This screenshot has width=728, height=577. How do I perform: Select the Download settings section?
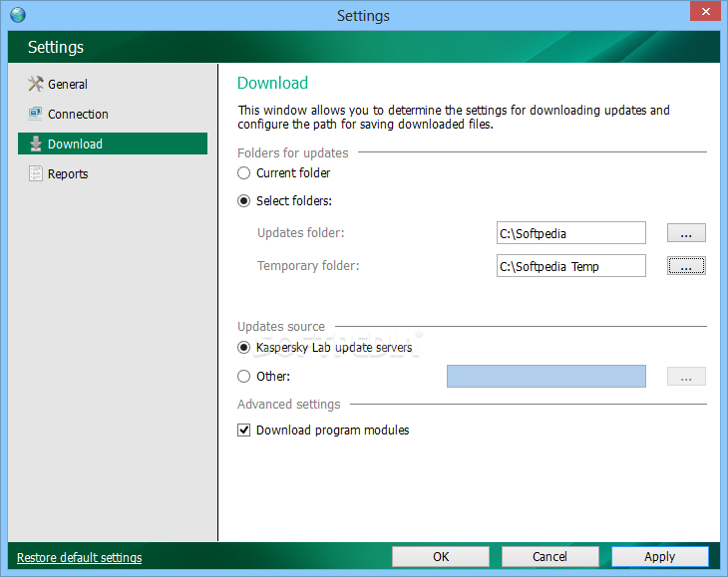pyautogui.click(x=113, y=144)
